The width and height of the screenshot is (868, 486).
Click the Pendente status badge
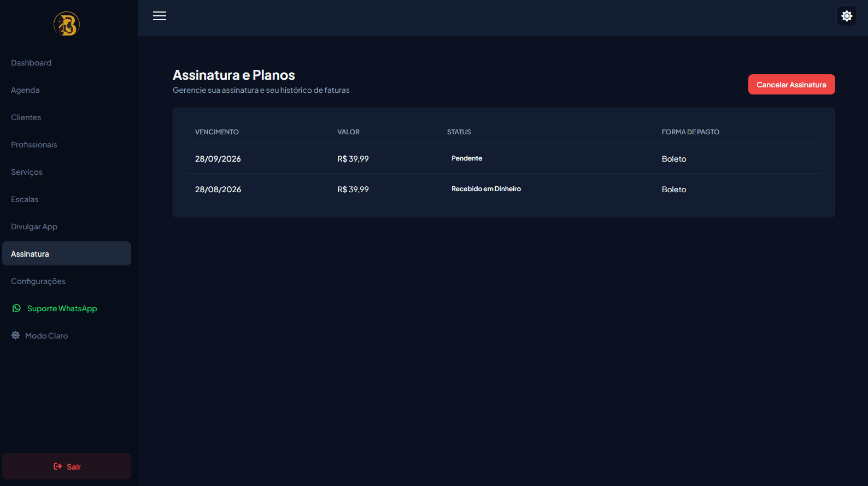pyautogui.click(x=467, y=158)
